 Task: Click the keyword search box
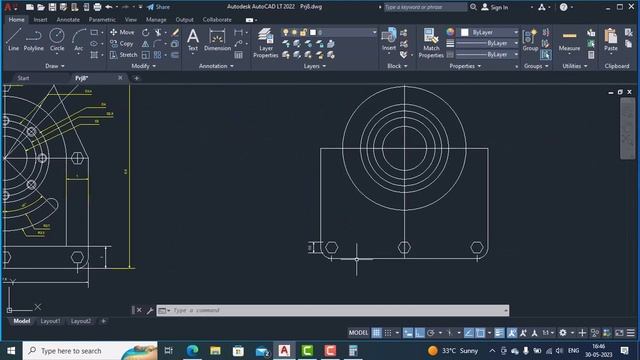pyautogui.click(x=425, y=7)
